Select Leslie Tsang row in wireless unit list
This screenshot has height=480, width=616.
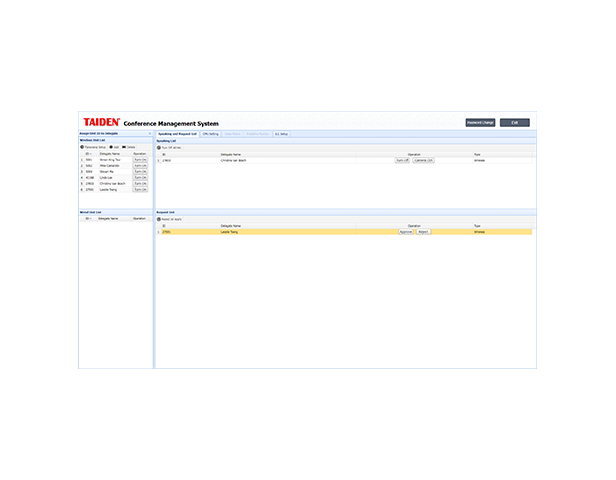tap(108, 190)
